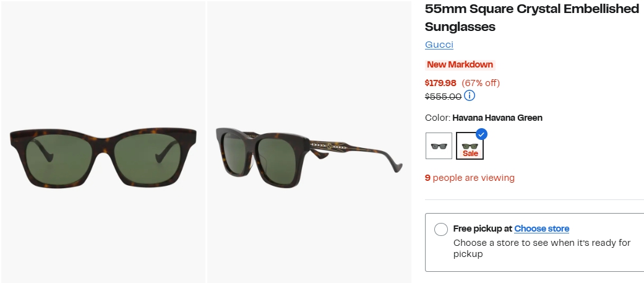Viewport: 644px width, 283px height.
Task: Click the $179.98 sale price
Action: point(440,83)
